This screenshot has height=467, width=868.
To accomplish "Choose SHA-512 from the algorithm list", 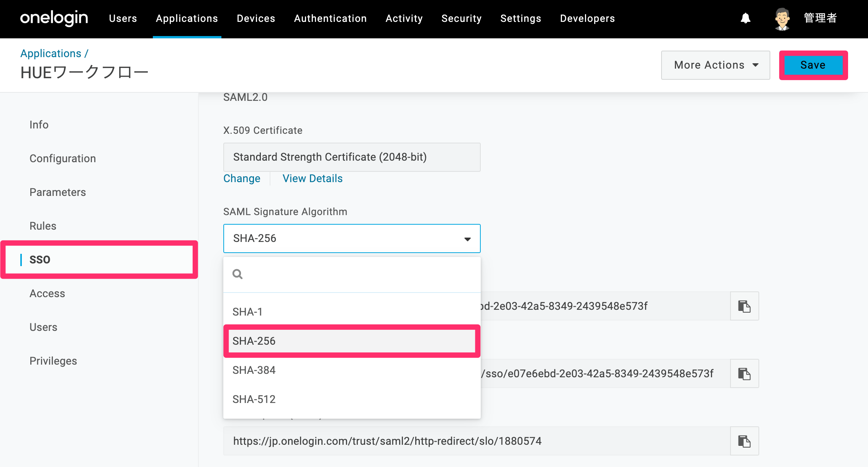I will pos(352,399).
